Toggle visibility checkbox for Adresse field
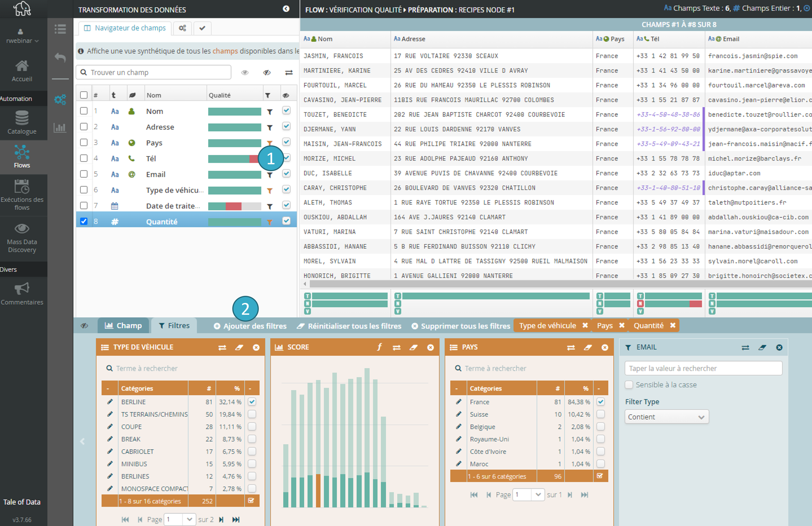The height and width of the screenshot is (526, 812). pos(286,126)
